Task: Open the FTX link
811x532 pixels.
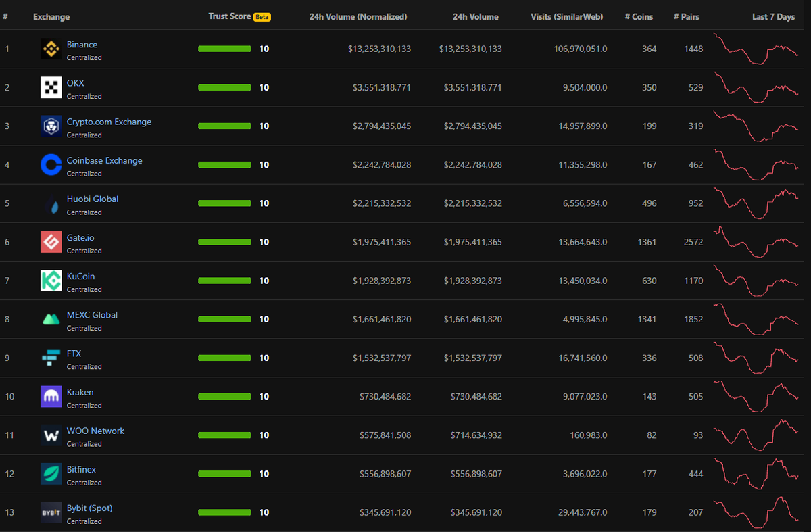Action: click(74, 353)
